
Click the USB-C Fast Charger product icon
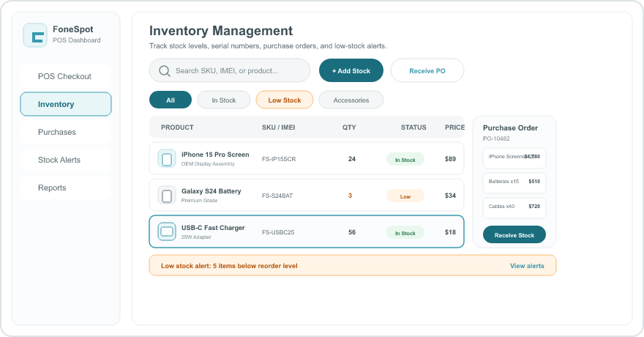(x=167, y=232)
